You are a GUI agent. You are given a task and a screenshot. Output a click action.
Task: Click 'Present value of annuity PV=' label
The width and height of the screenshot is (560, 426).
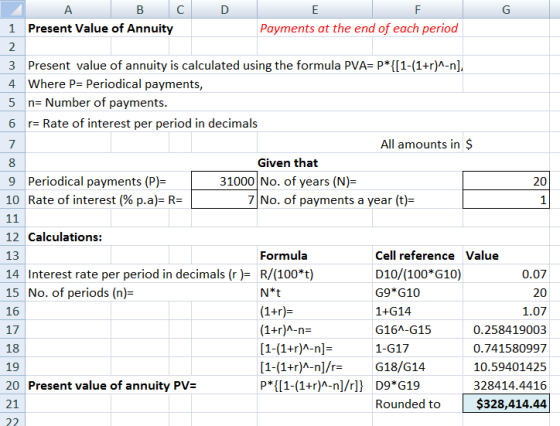(x=112, y=386)
